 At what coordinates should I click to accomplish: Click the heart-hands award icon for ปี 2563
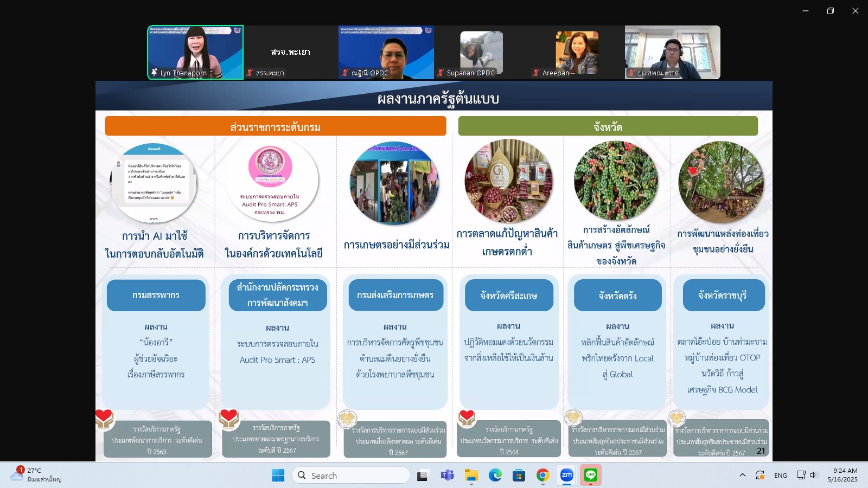[x=104, y=419]
